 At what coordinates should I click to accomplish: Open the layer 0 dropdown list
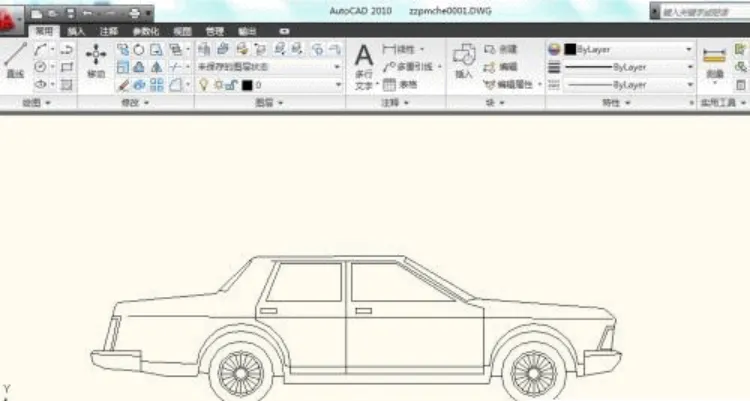tap(339, 85)
